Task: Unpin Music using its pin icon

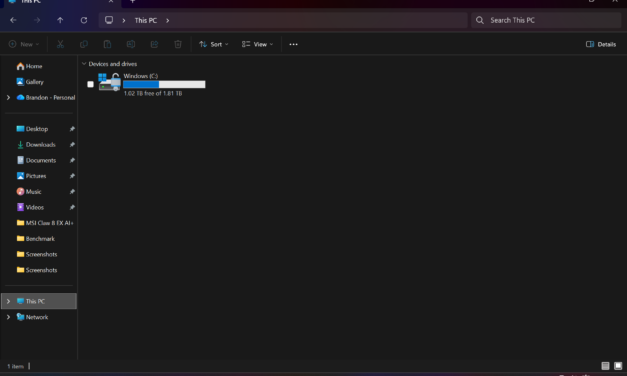Action: [x=72, y=192]
